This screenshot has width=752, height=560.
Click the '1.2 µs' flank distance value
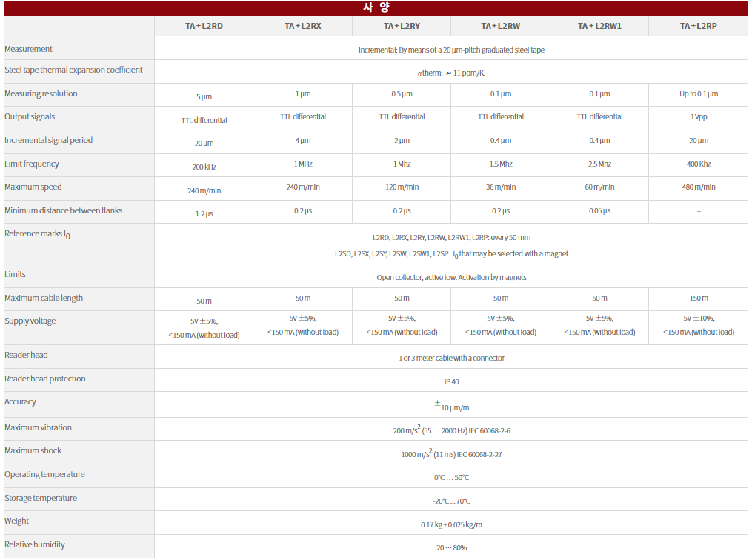pyautogui.click(x=204, y=214)
